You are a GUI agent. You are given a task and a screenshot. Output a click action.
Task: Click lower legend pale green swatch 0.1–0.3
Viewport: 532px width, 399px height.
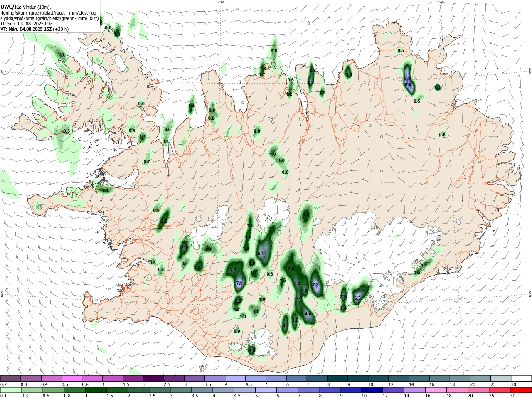[11, 390]
